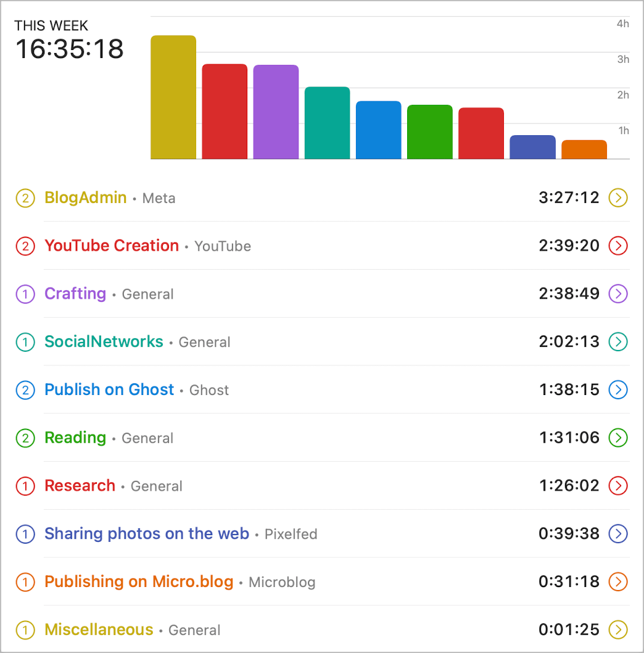Select the Research project name
The width and height of the screenshot is (644, 653).
click(x=80, y=486)
